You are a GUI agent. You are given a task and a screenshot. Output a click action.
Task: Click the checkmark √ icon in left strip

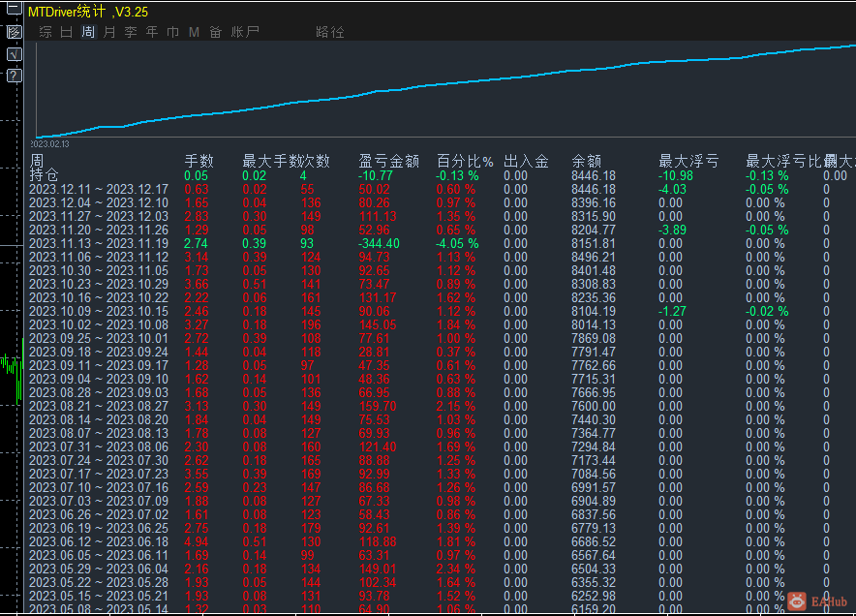point(15,54)
